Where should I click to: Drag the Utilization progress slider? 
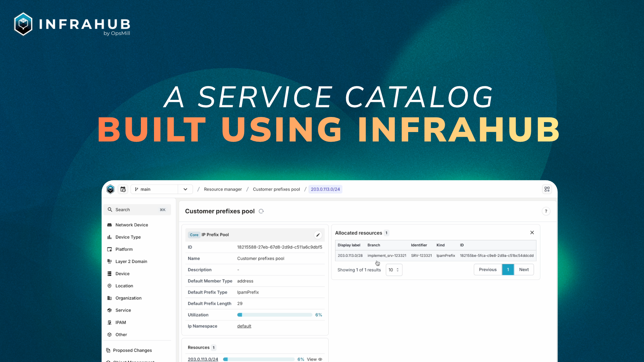tap(241, 315)
